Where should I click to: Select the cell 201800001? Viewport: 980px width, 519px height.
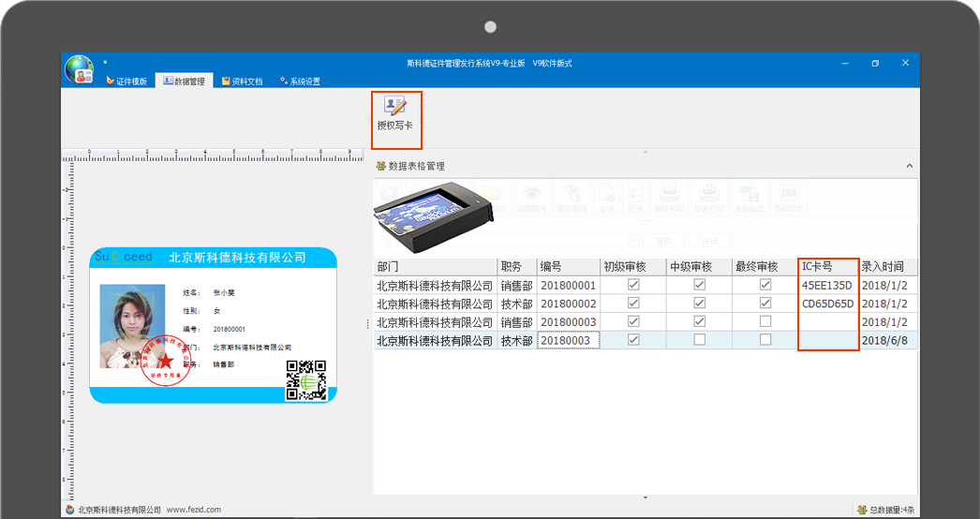[x=568, y=286]
